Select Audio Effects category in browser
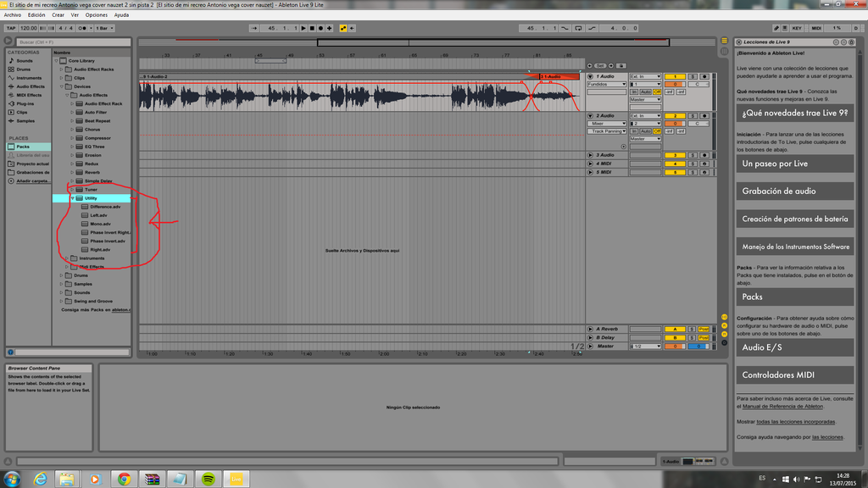 (31, 86)
